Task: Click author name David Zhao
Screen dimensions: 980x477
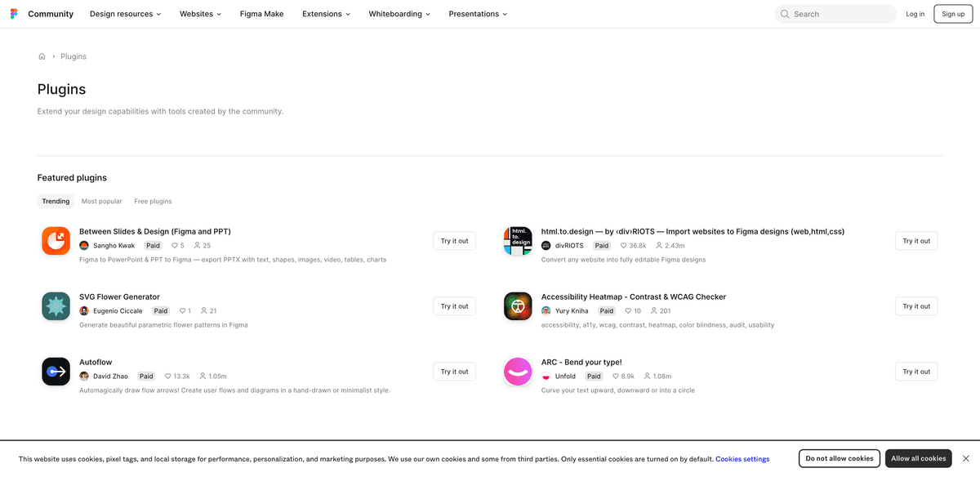Action: tap(110, 377)
